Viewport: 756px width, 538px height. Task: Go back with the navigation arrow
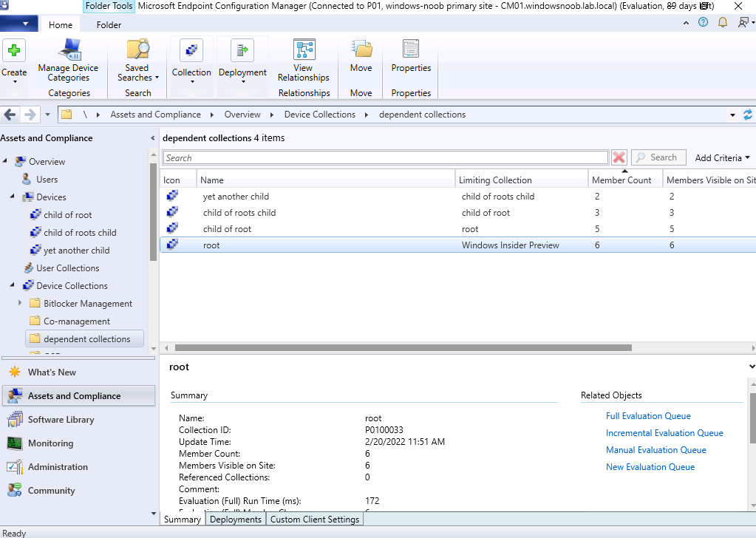(10, 115)
